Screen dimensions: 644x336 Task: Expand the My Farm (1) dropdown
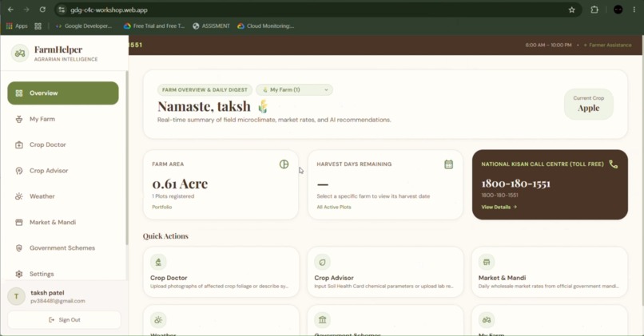pos(295,90)
